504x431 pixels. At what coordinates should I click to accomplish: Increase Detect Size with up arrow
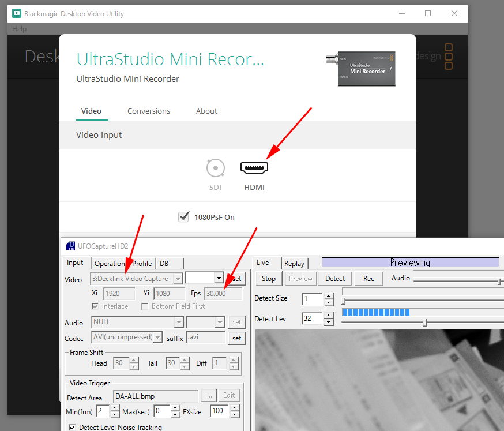coord(329,296)
